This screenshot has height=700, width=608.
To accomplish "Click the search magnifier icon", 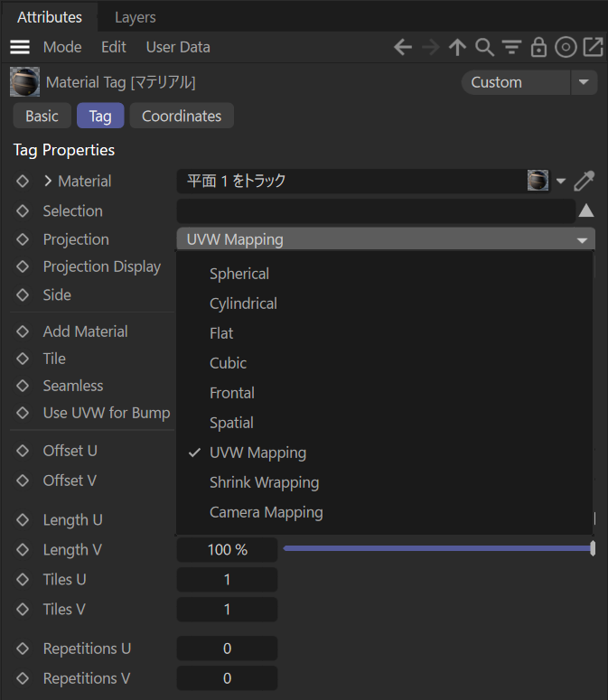I will point(485,47).
